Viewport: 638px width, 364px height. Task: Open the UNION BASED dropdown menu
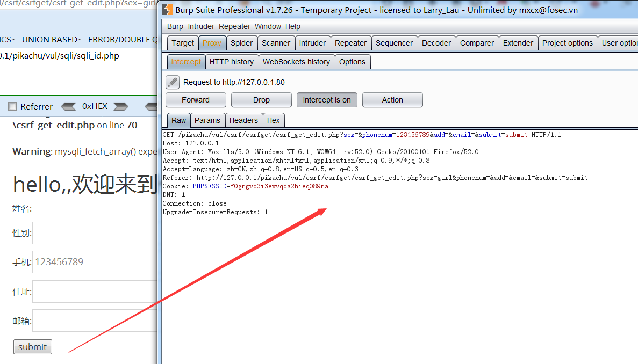click(x=51, y=39)
